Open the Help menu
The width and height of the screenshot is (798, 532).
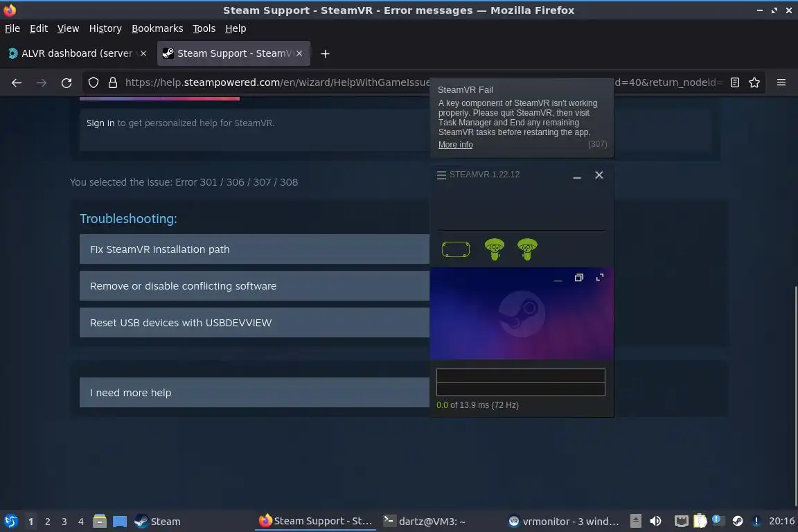coord(236,28)
